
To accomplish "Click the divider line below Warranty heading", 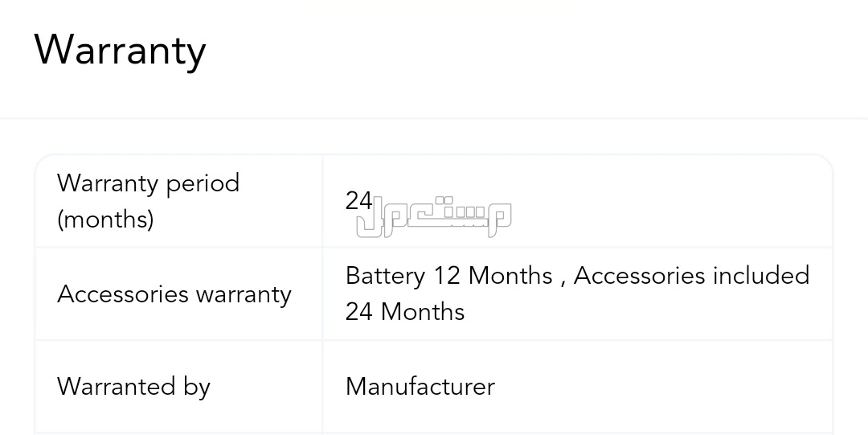I will click(434, 119).
